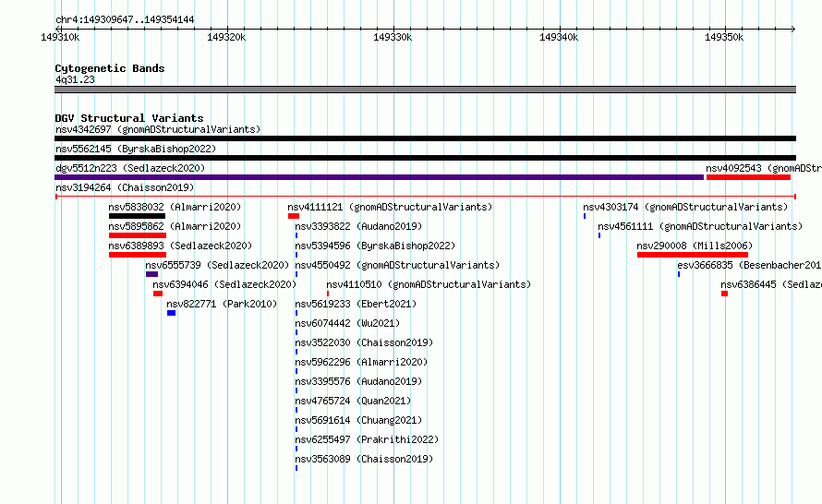
Task: Click the nsv6386445 variant label
Action: pyautogui.click(x=770, y=284)
